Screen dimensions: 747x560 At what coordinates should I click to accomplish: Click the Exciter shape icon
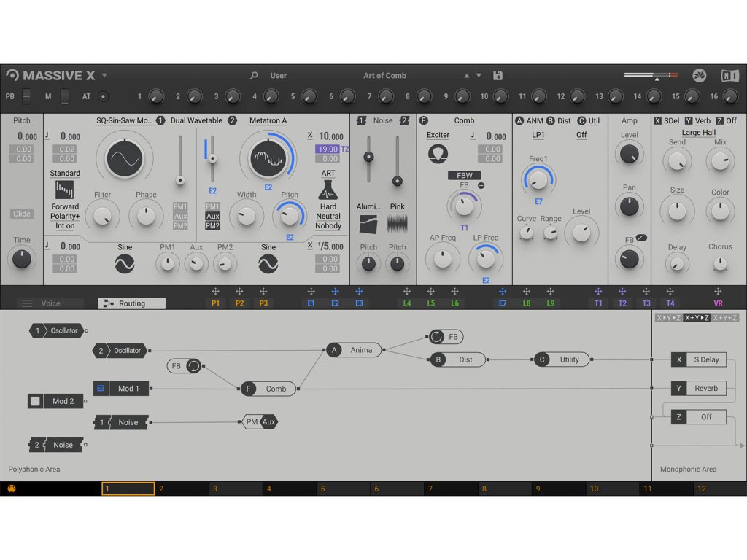click(x=438, y=154)
